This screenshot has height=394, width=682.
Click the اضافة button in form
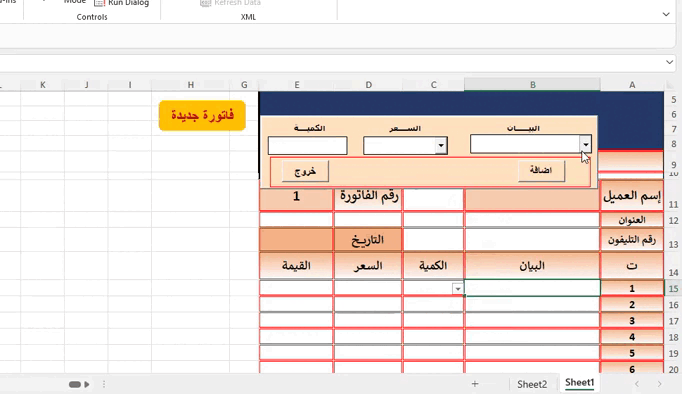pos(541,170)
